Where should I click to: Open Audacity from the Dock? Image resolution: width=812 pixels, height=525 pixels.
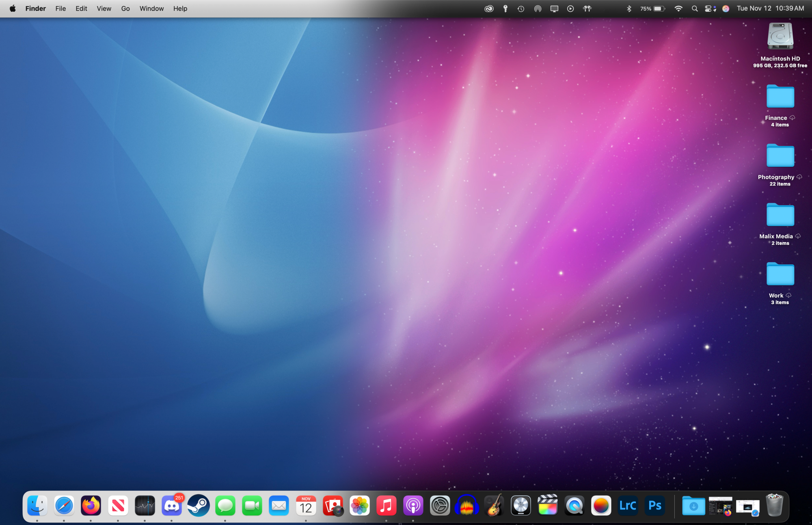tap(467, 506)
